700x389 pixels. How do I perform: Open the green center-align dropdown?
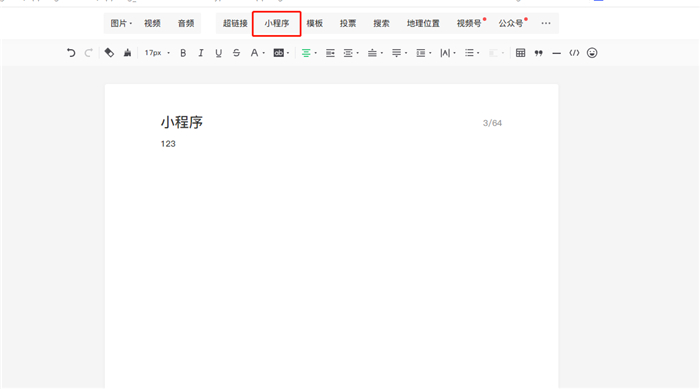point(309,53)
